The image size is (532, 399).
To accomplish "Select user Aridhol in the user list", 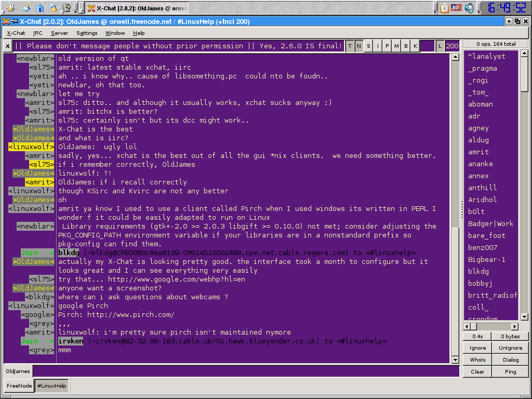I will [490, 199].
